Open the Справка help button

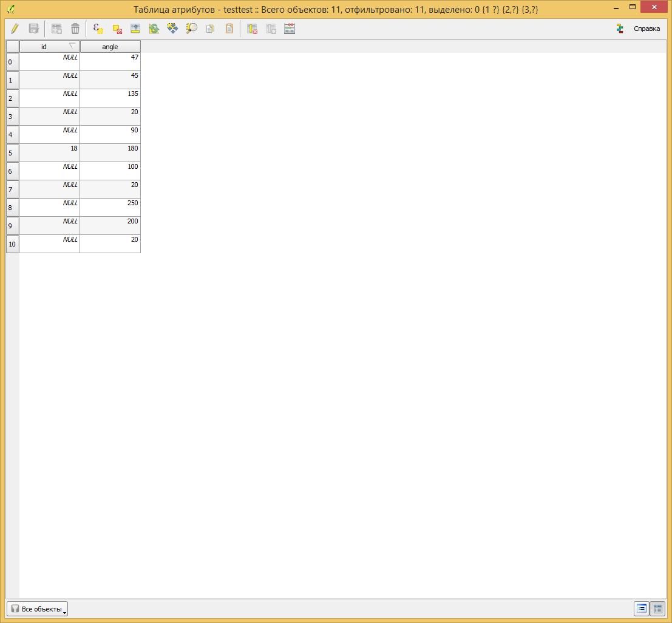(647, 29)
